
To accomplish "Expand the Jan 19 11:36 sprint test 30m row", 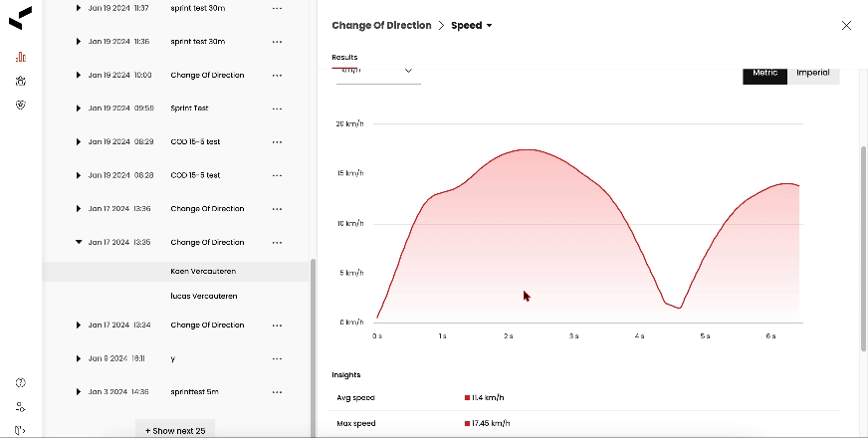I will point(78,42).
